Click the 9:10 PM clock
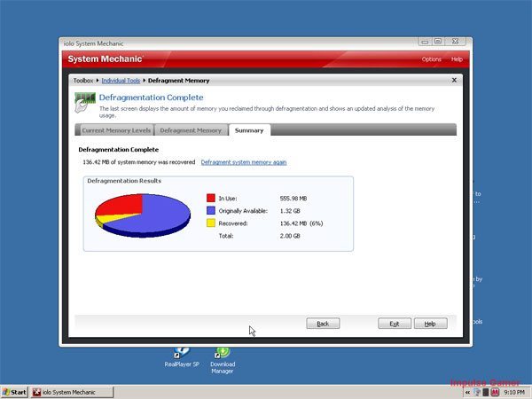 coord(514,393)
